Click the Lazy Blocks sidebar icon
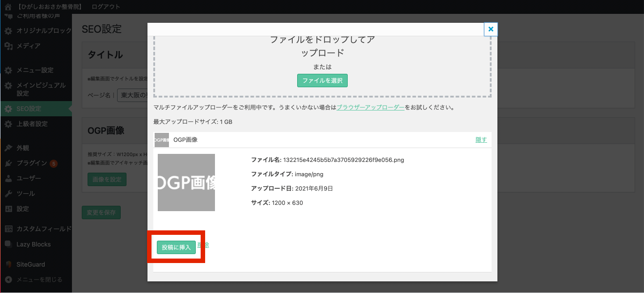The width and height of the screenshot is (644, 293). point(8,244)
